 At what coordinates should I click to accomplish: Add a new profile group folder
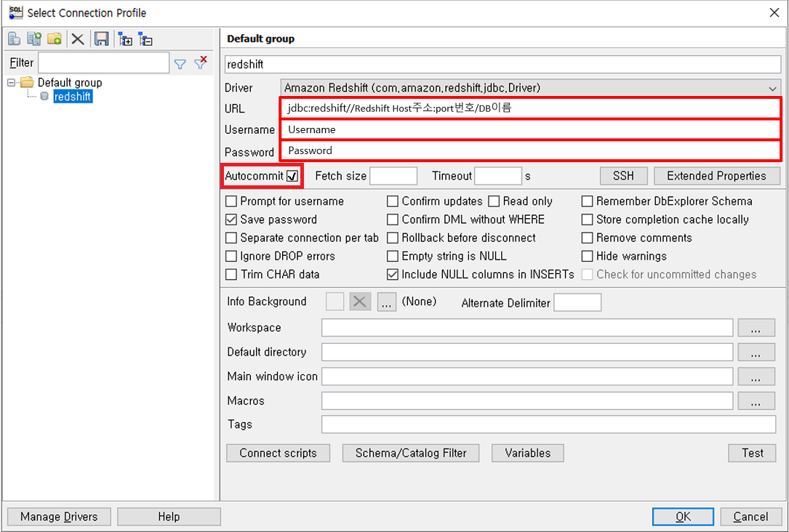coord(55,39)
